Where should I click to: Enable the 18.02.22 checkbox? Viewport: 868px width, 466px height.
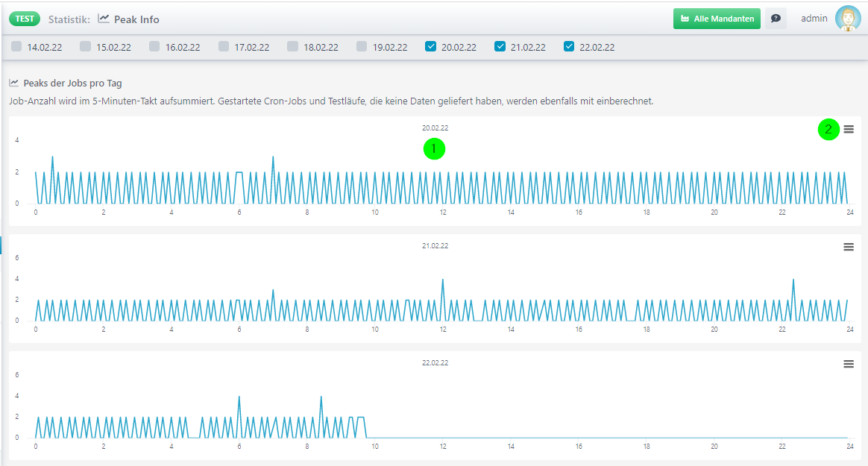click(292, 46)
